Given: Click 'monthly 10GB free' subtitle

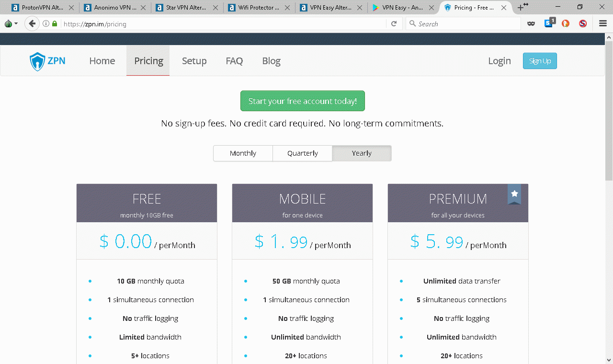Looking at the screenshot, I should coord(147,215).
